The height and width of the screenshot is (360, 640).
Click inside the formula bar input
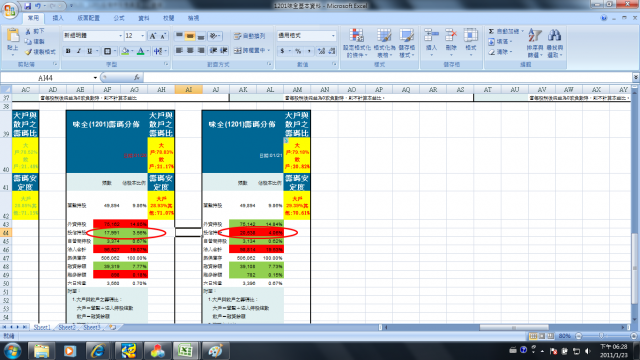point(388,77)
